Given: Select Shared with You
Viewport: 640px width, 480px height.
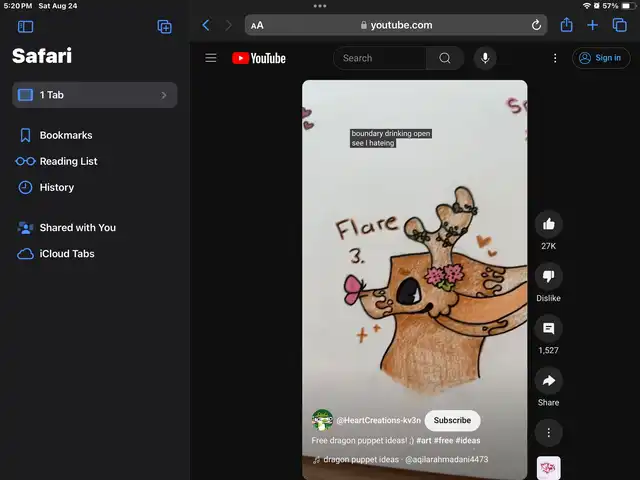Looking at the screenshot, I should (x=77, y=227).
